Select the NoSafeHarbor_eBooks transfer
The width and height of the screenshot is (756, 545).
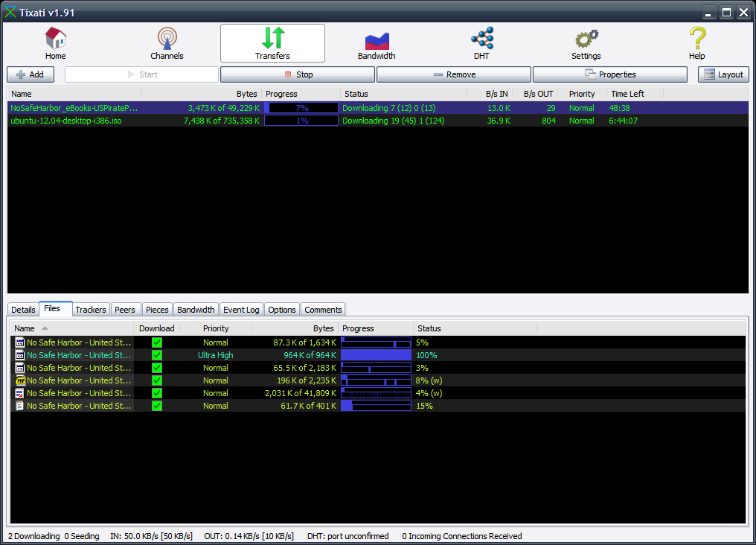[x=378, y=108]
